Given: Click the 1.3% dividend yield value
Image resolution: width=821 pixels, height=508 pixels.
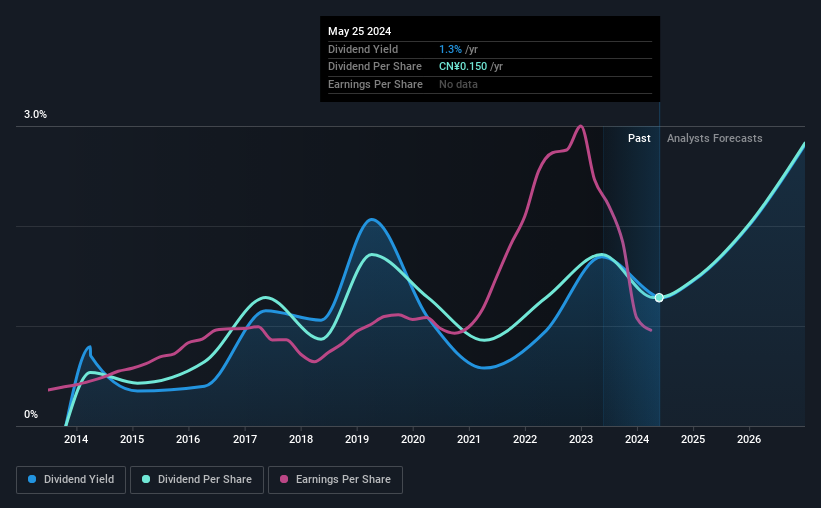Looking at the screenshot, I should pos(450,49).
